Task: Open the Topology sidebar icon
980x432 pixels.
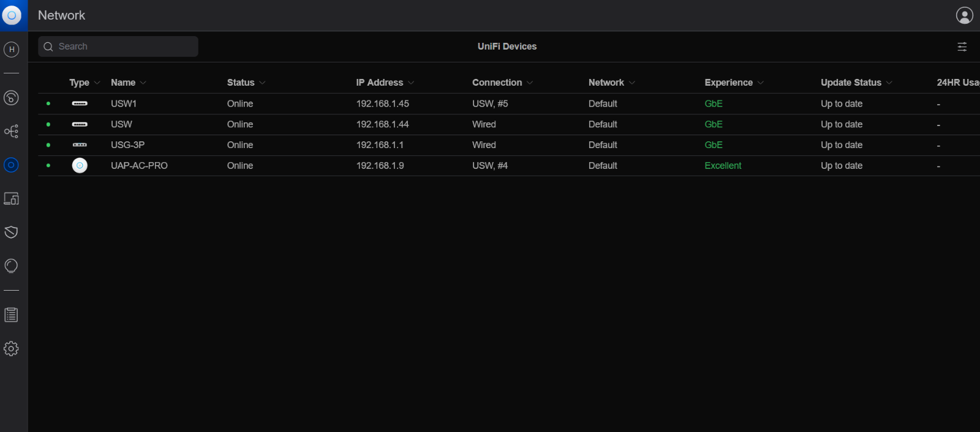Action: pos(12,131)
